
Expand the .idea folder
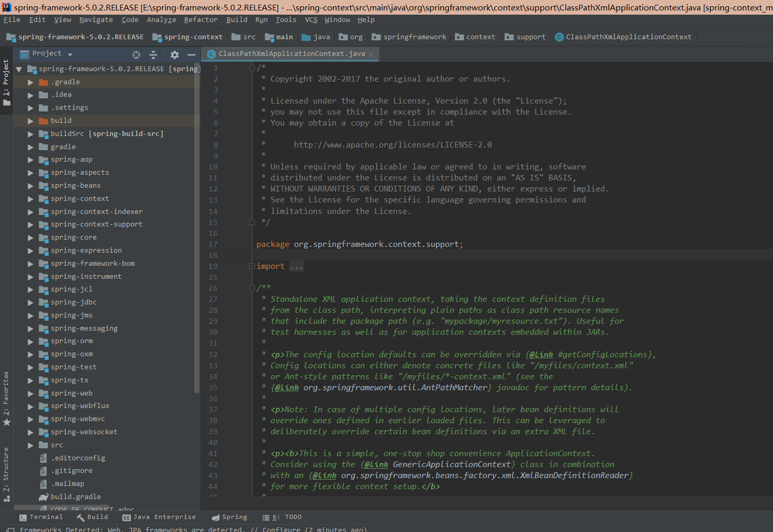tap(30, 95)
